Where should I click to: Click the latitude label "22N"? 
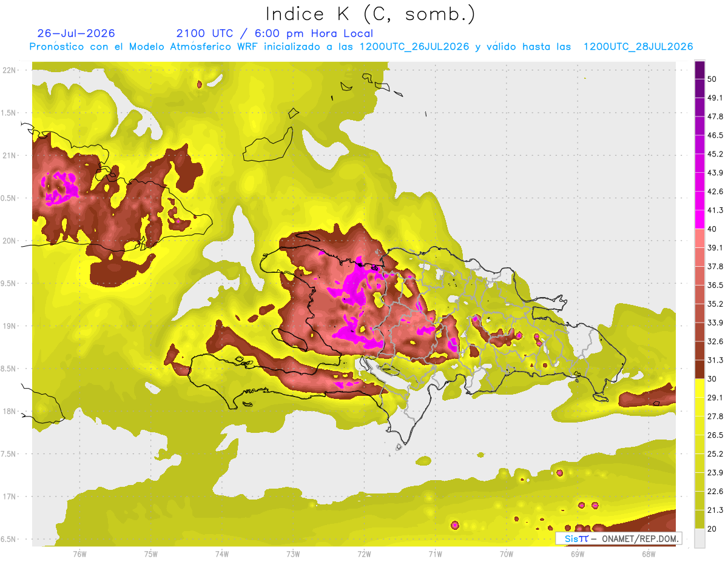coord(10,70)
